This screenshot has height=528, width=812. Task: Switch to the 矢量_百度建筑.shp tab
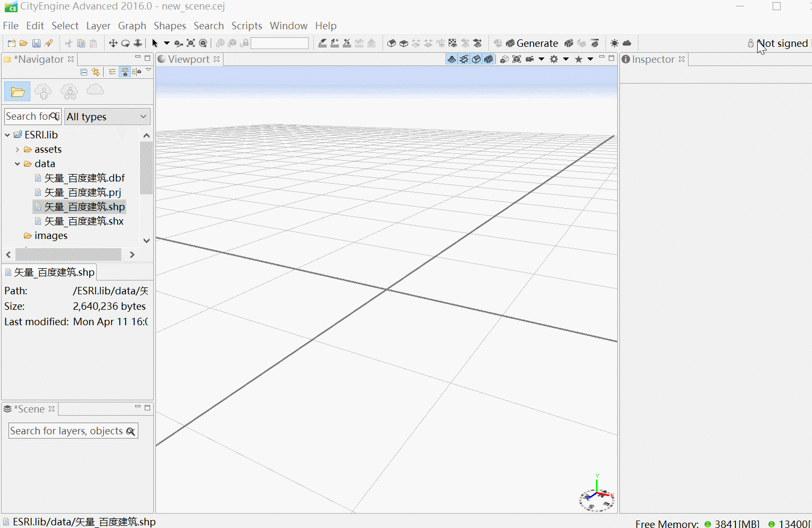tap(49, 271)
